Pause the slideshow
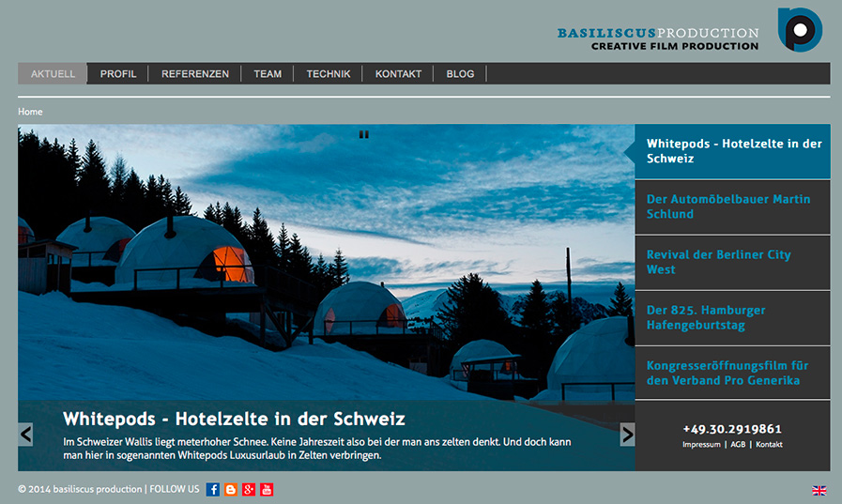842x504 pixels. [x=364, y=134]
